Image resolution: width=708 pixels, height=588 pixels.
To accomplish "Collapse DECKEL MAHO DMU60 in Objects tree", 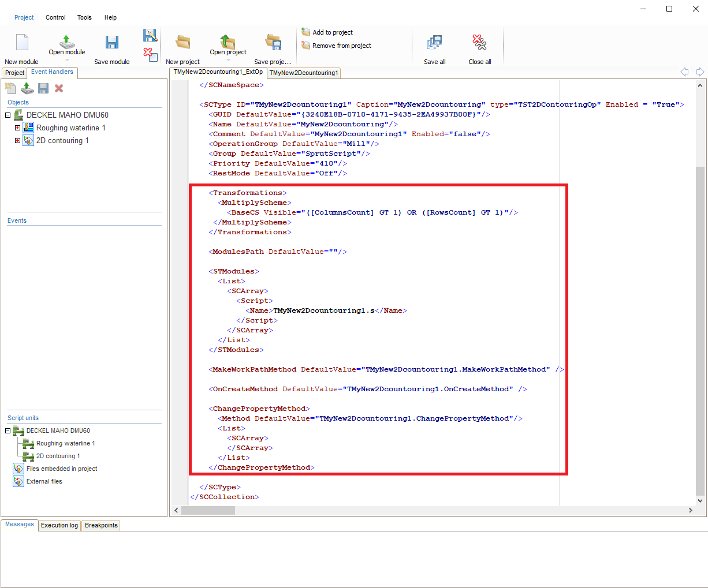I will pos(8,115).
